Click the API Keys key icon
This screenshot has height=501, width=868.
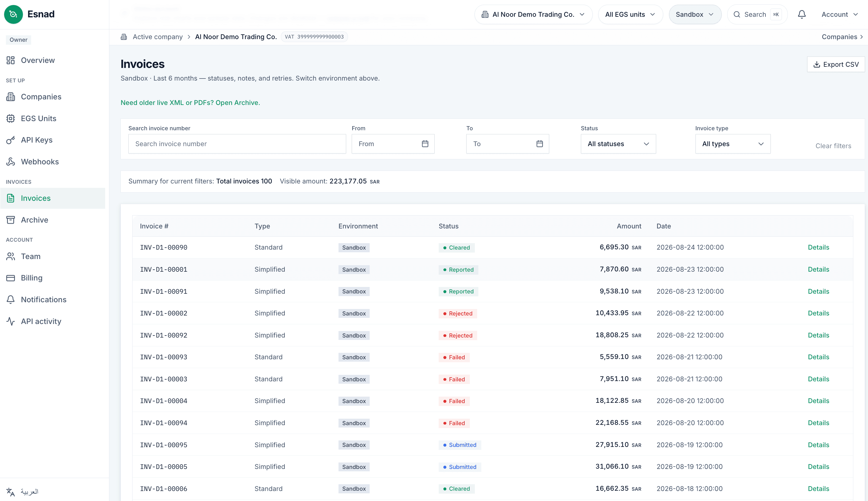pyautogui.click(x=11, y=140)
